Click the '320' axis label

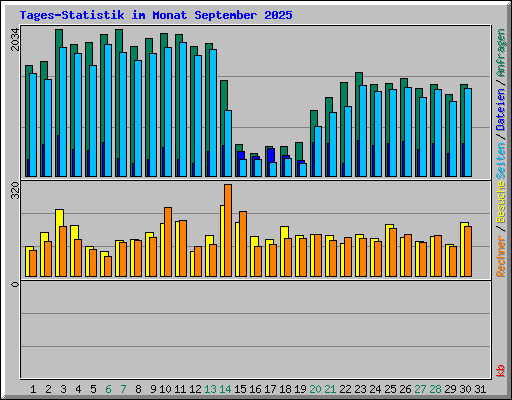(15, 191)
